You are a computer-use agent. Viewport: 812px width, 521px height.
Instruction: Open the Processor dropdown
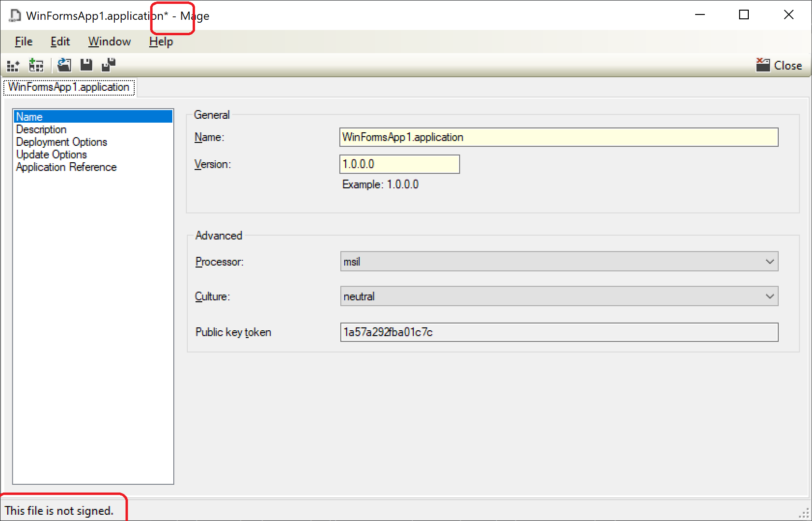pyautogui.click(x=770, y=261)
